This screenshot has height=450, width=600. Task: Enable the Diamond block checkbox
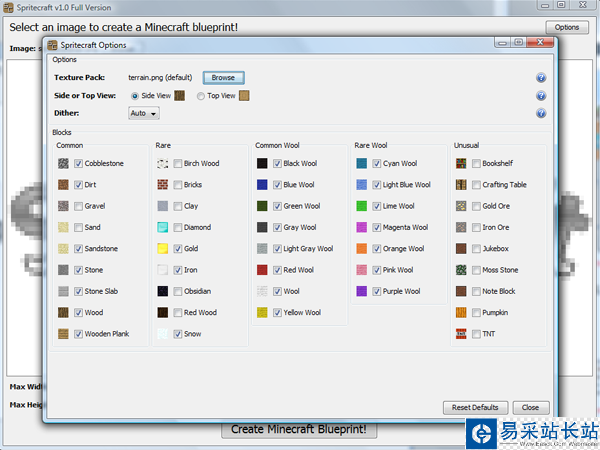[x=178, y=227]
